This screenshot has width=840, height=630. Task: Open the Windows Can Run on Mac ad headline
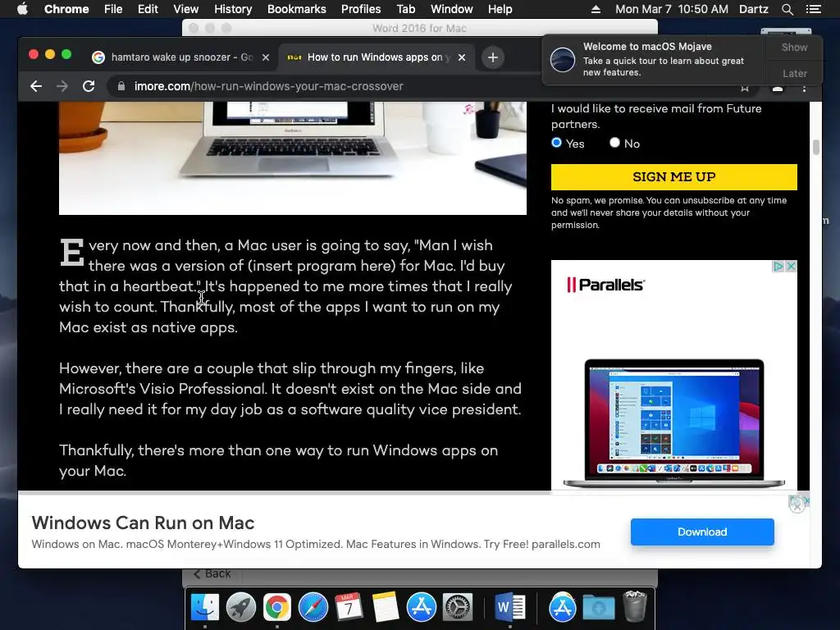point(143,523)
